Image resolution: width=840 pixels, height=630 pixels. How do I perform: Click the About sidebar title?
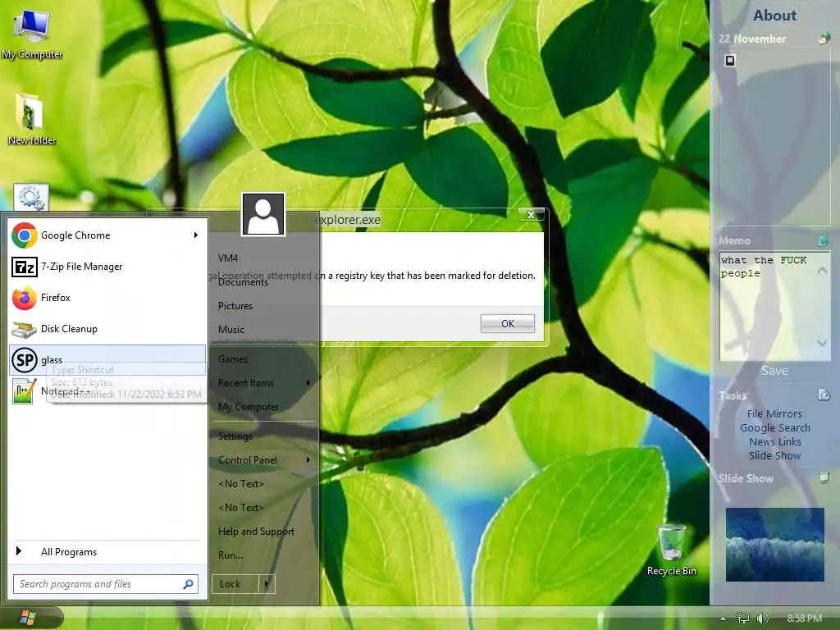click(x=774, y=16)
